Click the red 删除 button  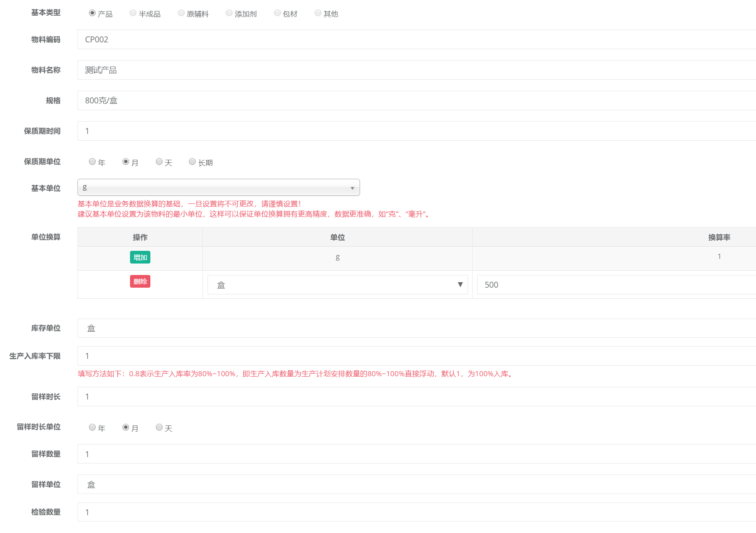140,281
